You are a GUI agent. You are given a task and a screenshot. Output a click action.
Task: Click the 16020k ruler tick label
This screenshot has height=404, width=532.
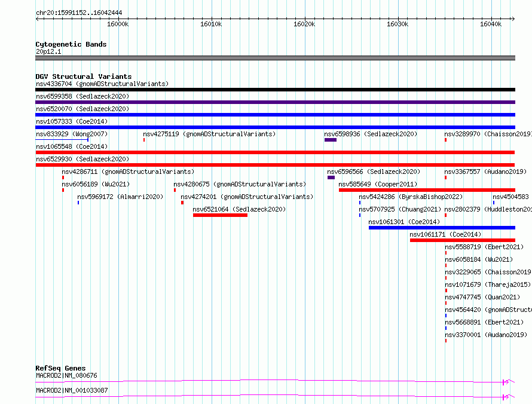(x=304, y=24)
